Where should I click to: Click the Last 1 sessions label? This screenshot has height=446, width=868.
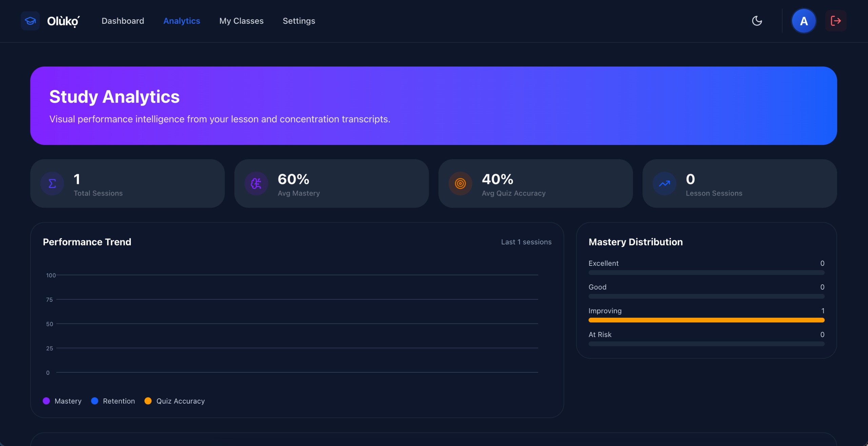[x=526, y=242]
